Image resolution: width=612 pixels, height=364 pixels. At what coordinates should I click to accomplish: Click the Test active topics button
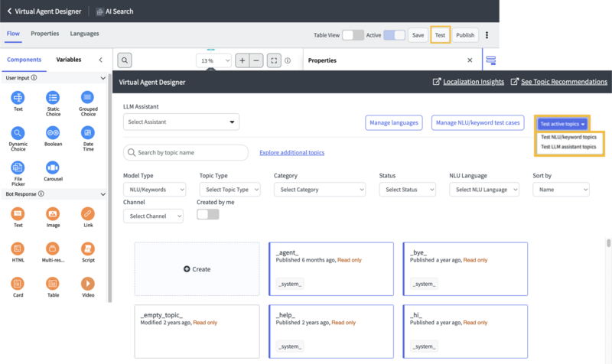tap(562, 124)
